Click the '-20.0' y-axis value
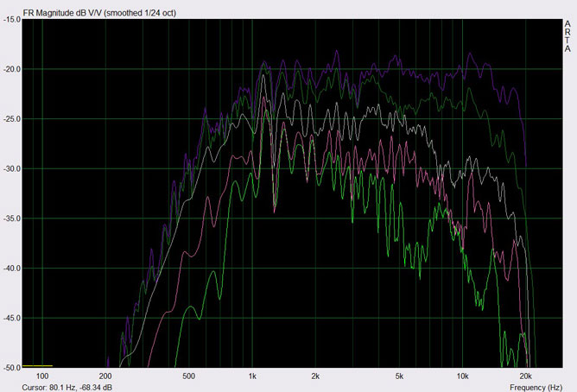577x392 pixels. 11,69
